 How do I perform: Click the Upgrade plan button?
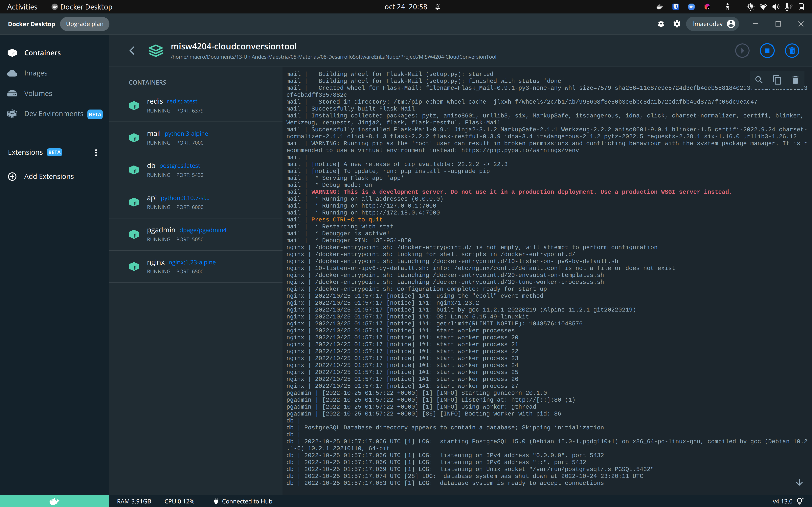[85, 24]
